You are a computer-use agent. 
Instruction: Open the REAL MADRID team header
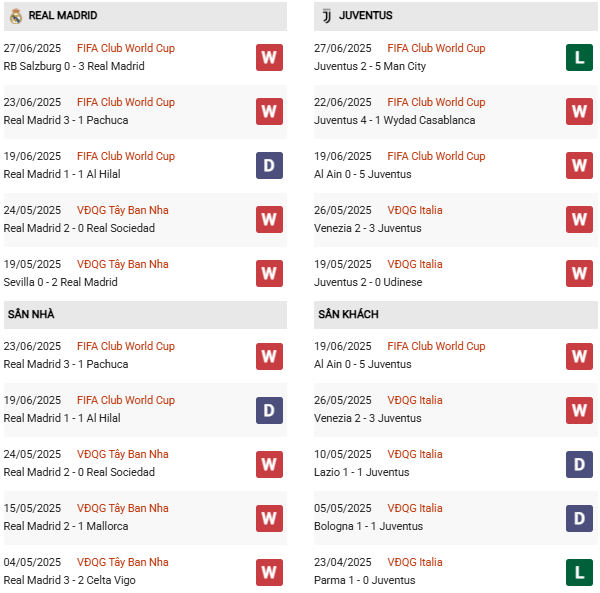coord(62,16)
